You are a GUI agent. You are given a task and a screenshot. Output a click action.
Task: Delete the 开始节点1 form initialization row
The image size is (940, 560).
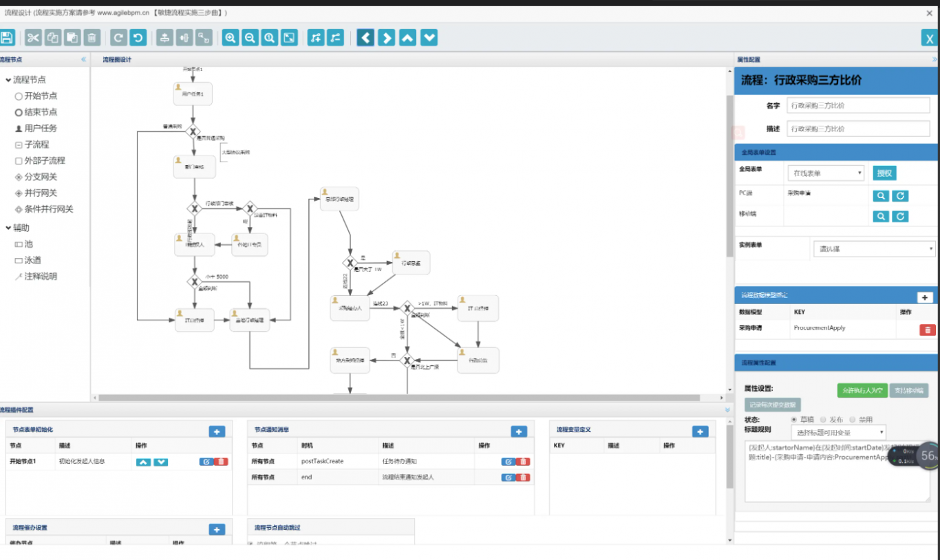click(x=222, y=462)
